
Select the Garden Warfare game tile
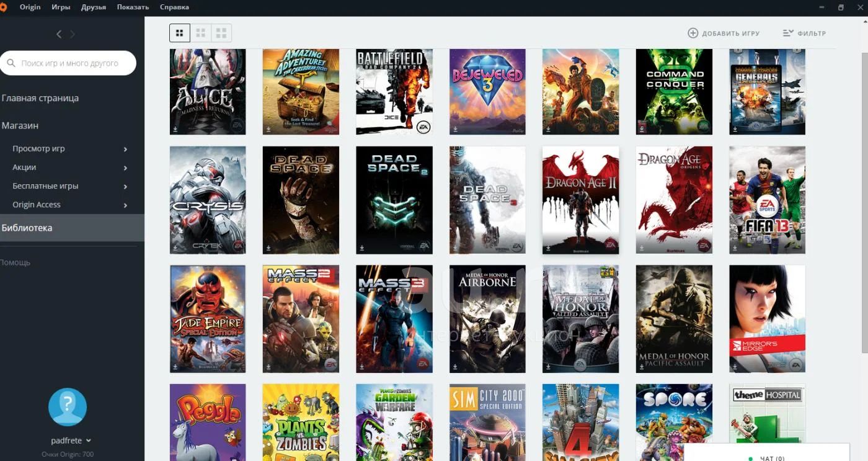point(394,423)
